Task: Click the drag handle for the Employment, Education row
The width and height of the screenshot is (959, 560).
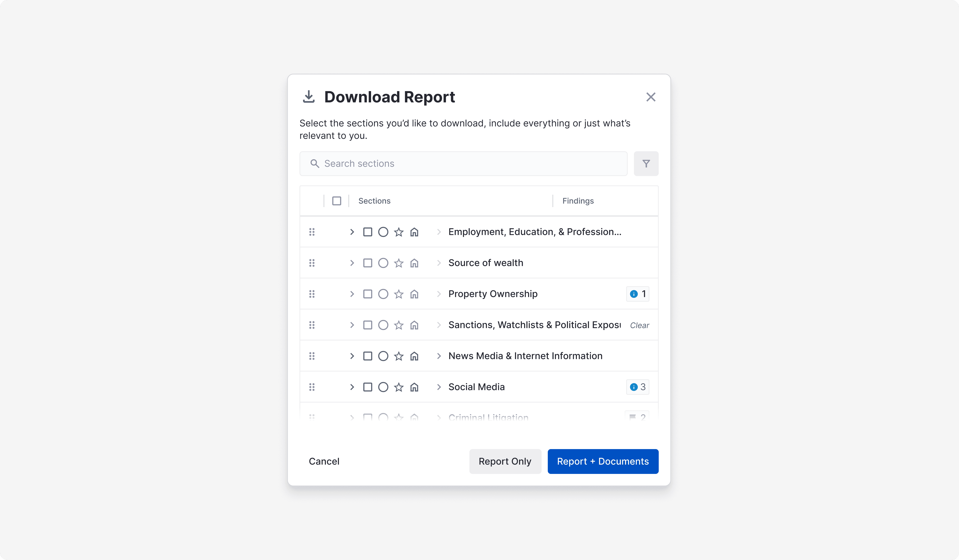Action: tap(312, 232)
